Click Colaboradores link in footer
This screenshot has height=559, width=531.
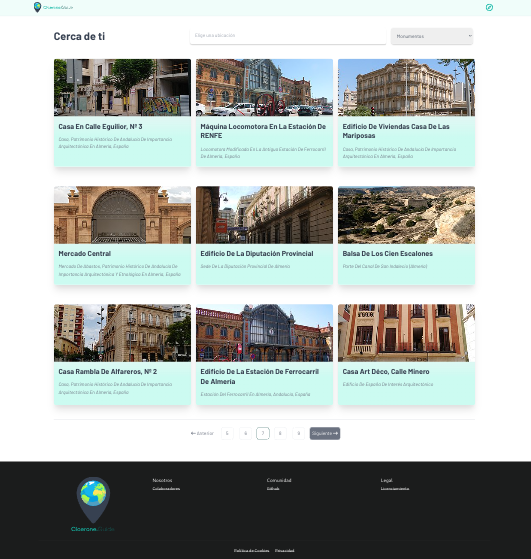[166, 488]
